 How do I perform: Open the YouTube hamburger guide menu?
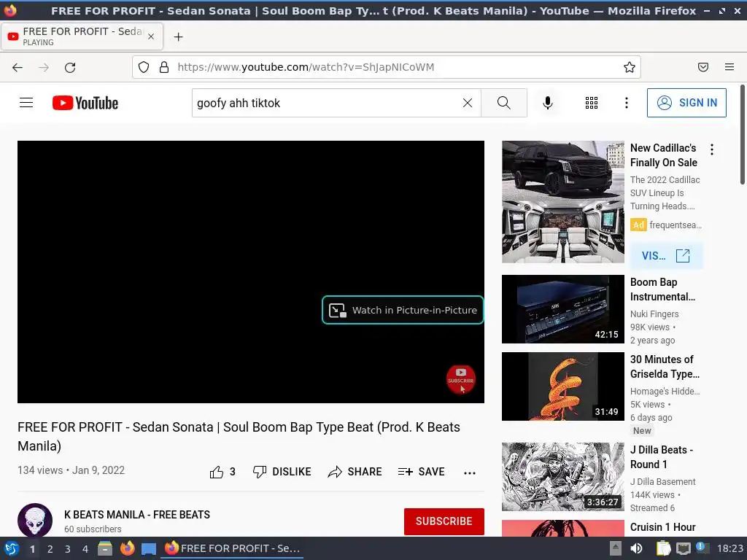click(x=26, y=103)
